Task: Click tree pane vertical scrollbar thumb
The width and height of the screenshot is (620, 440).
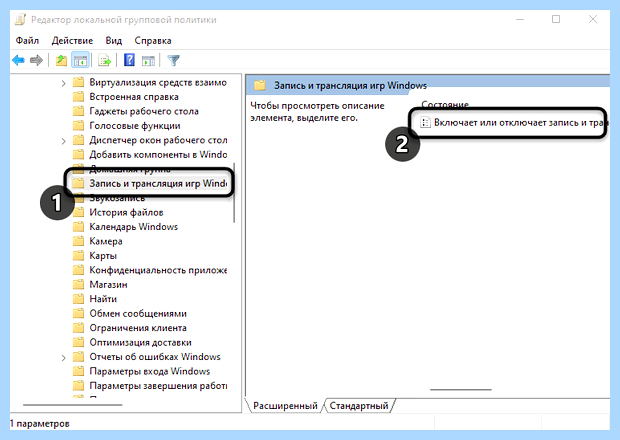Action: (x=234, y=193)
